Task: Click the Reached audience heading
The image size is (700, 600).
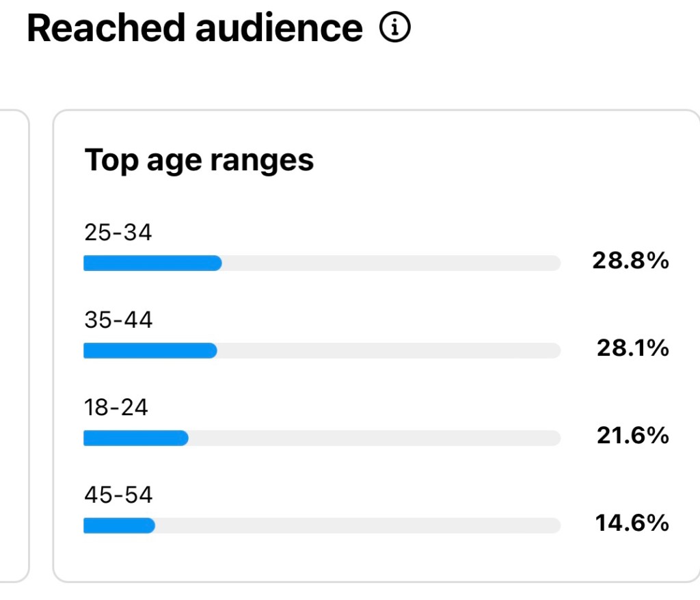Action: [195, 28]
